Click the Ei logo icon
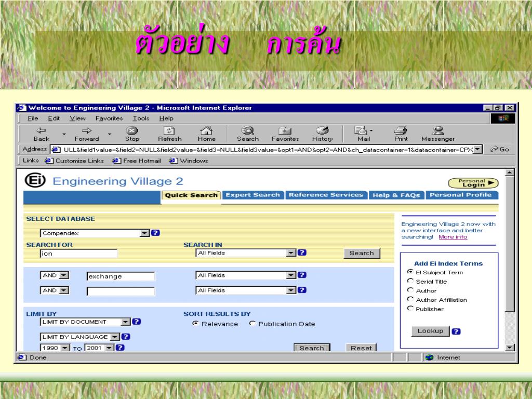The width and height of the screenshot is (532, 399). (35, 180)
